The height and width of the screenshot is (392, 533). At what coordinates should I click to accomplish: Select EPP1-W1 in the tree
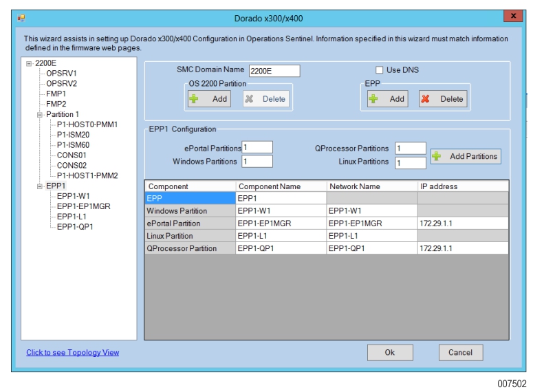coord(74,196)
